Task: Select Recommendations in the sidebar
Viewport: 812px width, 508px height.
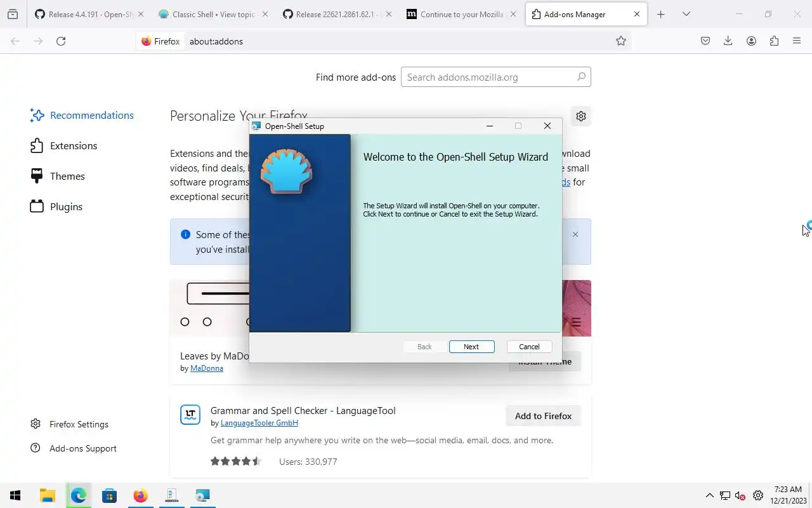Action: (82, 115)
